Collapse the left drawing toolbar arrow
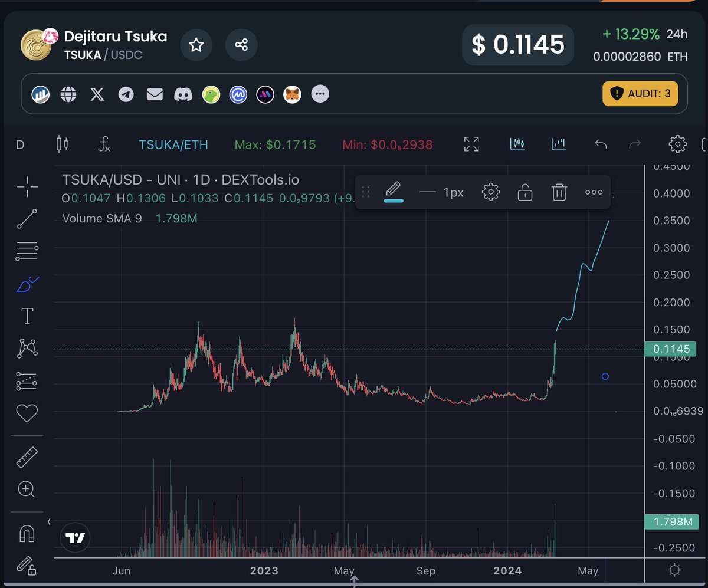The height and width of the screenshot is (588, 708). tap(50, 521)
